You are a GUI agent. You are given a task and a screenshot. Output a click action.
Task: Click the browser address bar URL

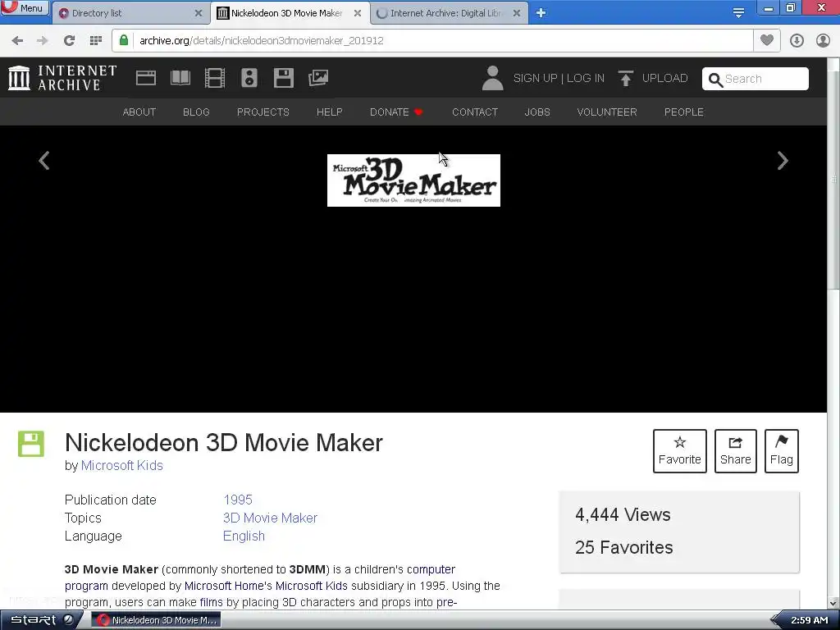coord(262,41)
